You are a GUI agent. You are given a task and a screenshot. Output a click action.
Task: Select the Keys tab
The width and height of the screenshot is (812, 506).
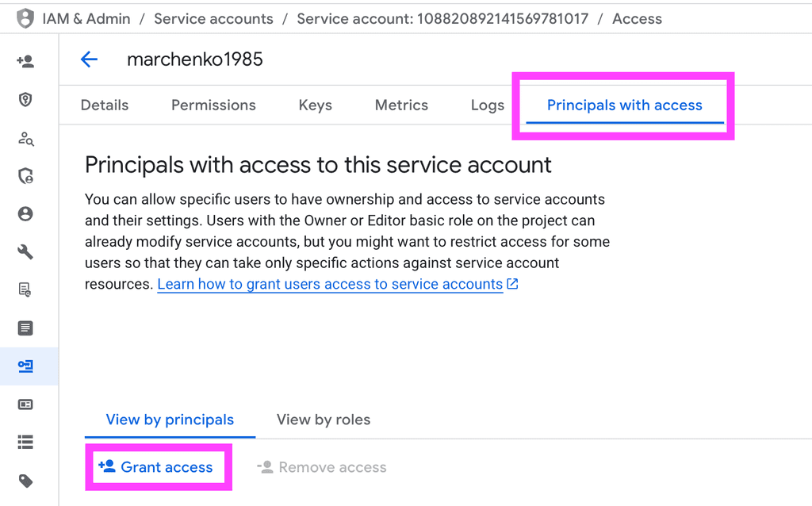click(x=315, y=105)
